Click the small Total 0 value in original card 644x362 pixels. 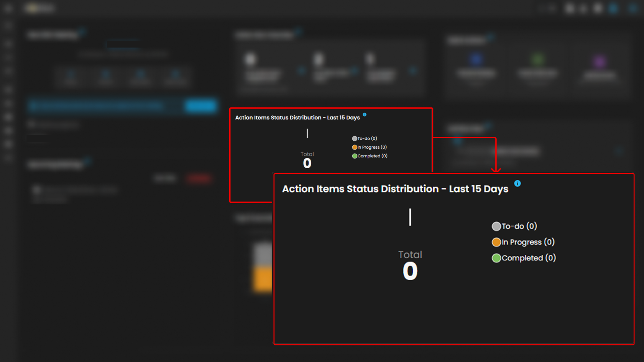[x=307, y=164]
